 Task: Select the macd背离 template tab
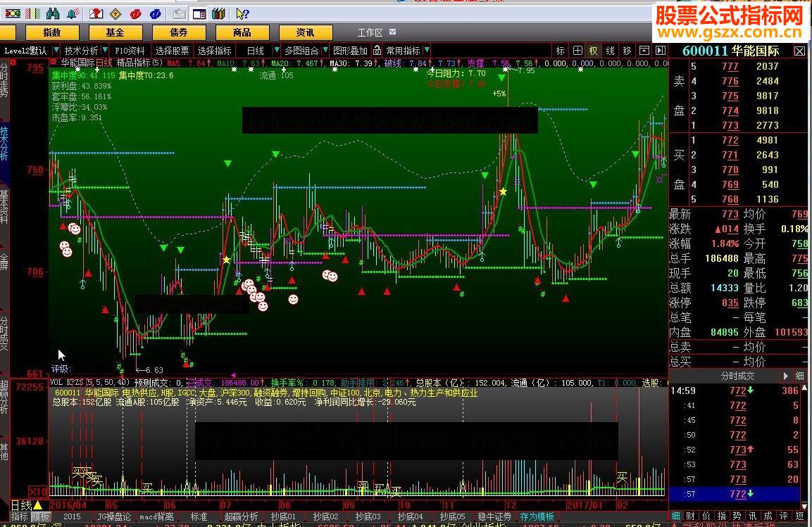[156, 517]
